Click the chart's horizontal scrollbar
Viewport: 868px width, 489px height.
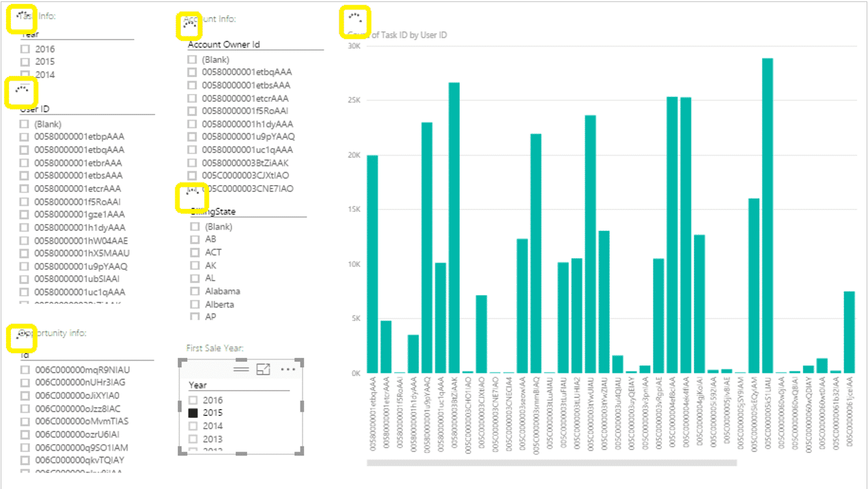(x=551, y=462)
